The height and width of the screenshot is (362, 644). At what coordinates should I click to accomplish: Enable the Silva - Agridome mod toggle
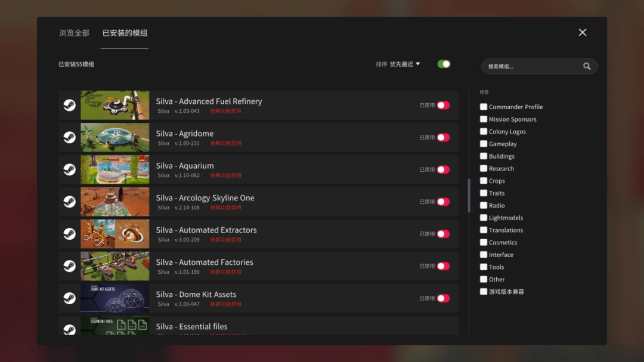[443, 138]
